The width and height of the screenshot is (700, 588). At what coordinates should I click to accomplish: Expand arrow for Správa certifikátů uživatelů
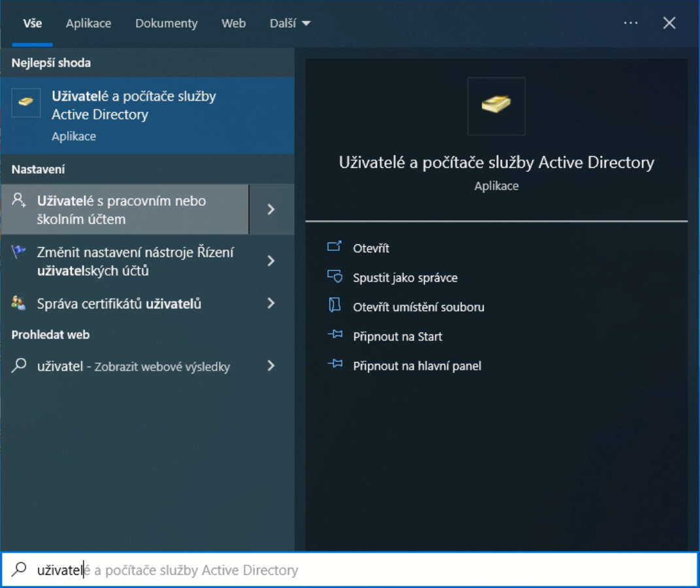point(271,304)
